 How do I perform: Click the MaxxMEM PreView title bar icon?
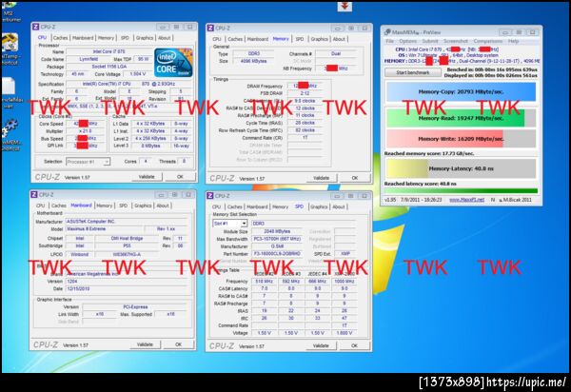coord(387,32)
